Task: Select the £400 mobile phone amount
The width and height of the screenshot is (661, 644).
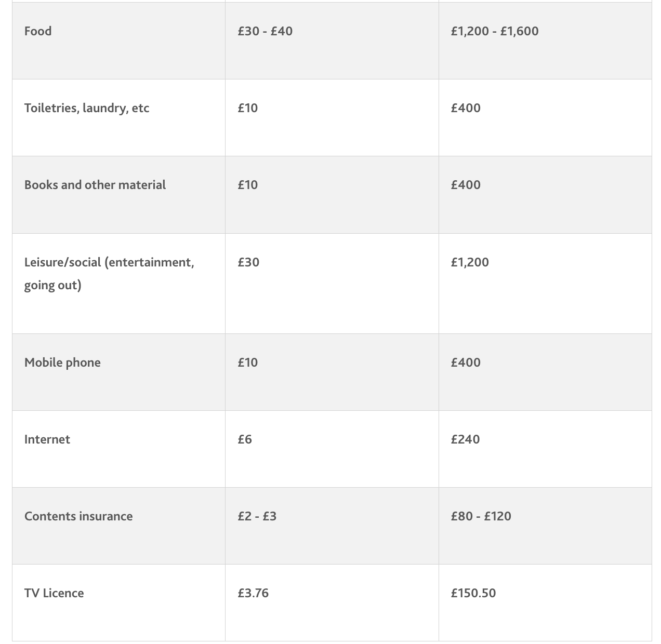Action: tap(466, 363)
